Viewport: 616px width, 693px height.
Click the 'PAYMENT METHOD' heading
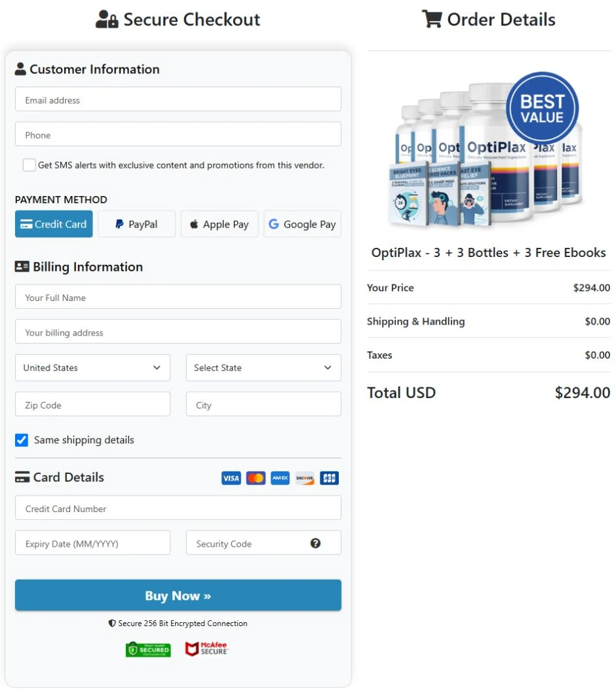(61, 200)
